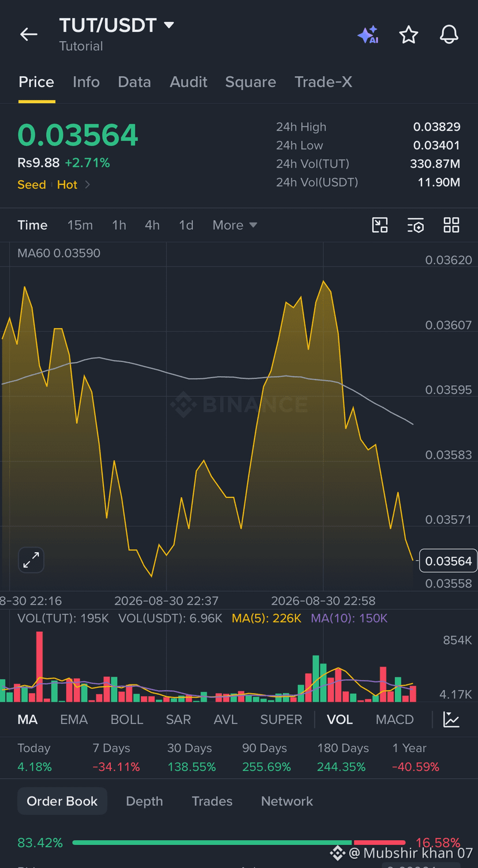This screenshot has height=868, width=478.
Task: Open the Trade-X tab
Action: tap(323, 82)
